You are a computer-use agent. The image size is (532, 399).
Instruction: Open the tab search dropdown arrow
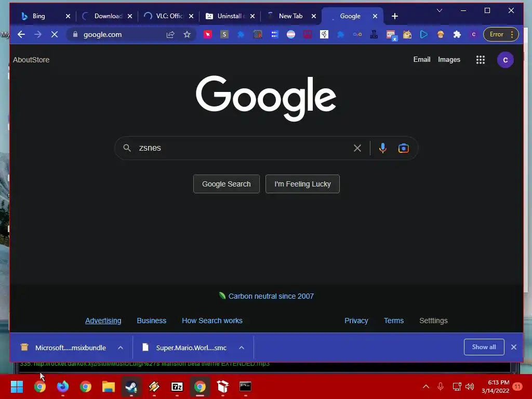pyautogui.click(x=440, y=10)
